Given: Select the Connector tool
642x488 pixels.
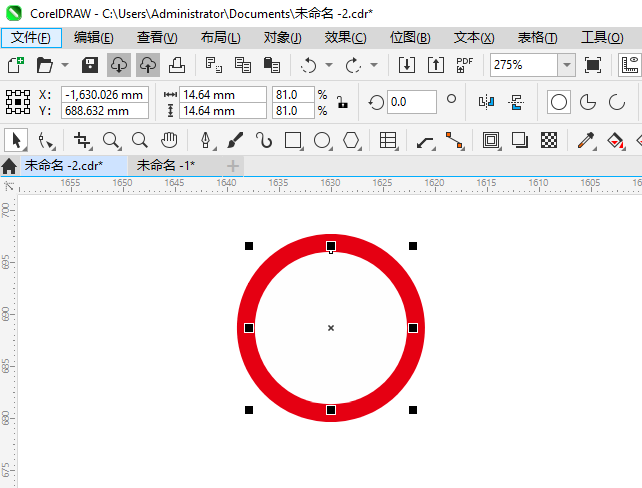Looking at the screenshot, I should coord(454,140).
